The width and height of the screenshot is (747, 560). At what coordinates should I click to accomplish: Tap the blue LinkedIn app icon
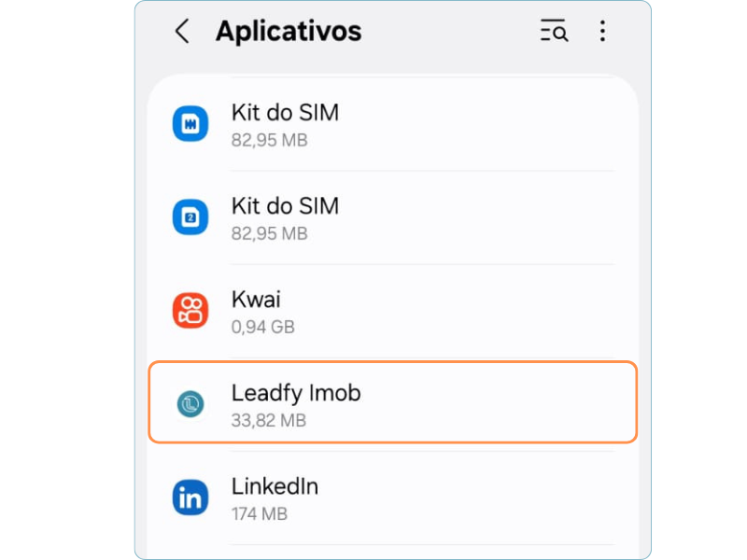point(190,498)
